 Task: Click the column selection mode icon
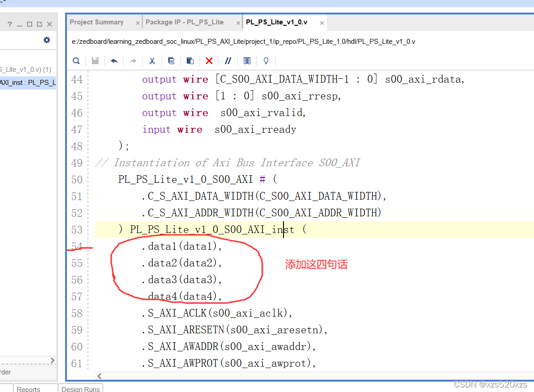point(247,61)
